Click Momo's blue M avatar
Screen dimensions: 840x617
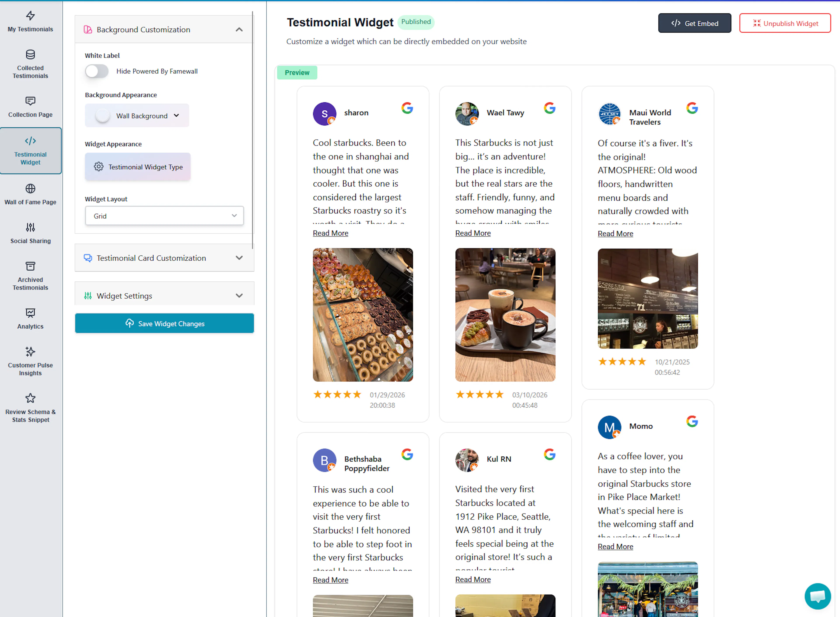609,427
